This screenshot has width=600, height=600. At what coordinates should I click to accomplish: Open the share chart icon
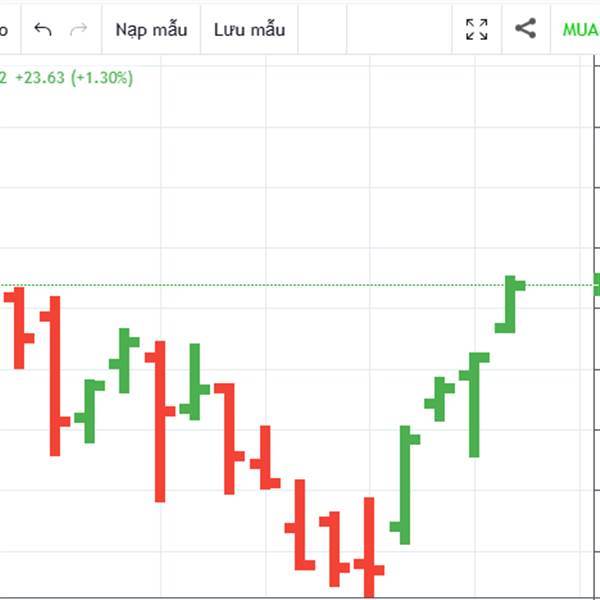point(525,29)
